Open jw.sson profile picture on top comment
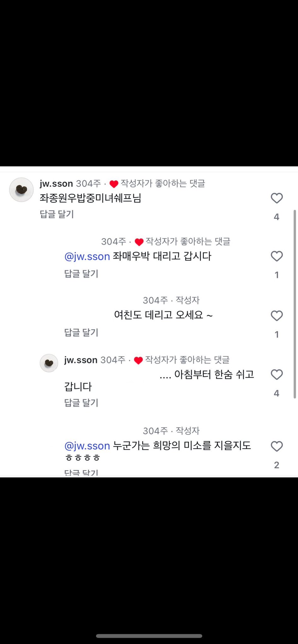Image resolution: width=298 pixels, height=644 pixels. (x=21, y=190)
